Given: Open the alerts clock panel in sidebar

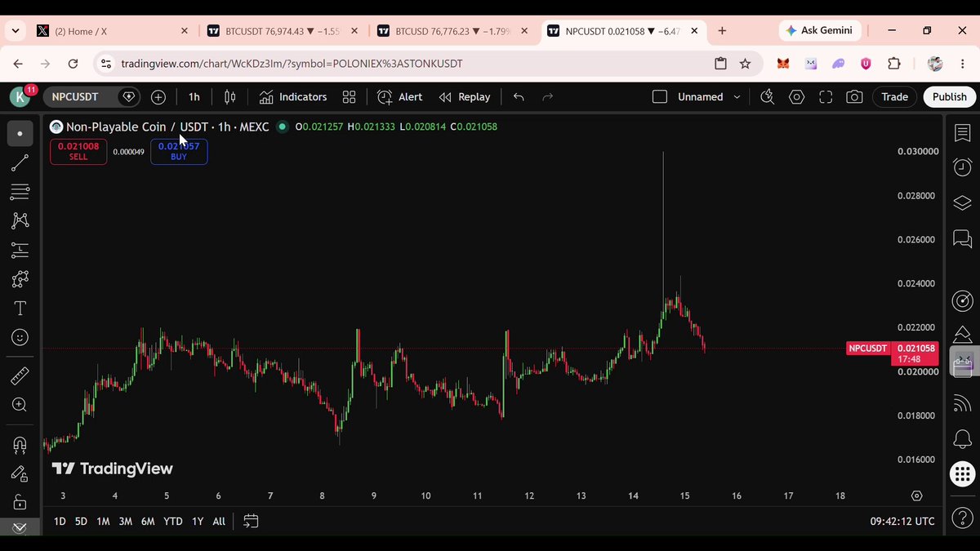Looking at the screenshot, I should 963,167.
